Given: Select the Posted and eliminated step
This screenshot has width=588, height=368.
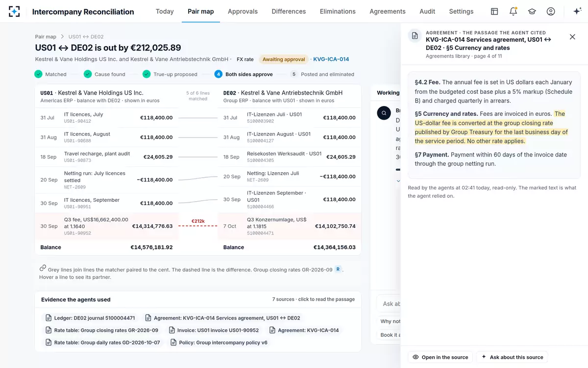Looking at the screenshot, I should [322, 74].
